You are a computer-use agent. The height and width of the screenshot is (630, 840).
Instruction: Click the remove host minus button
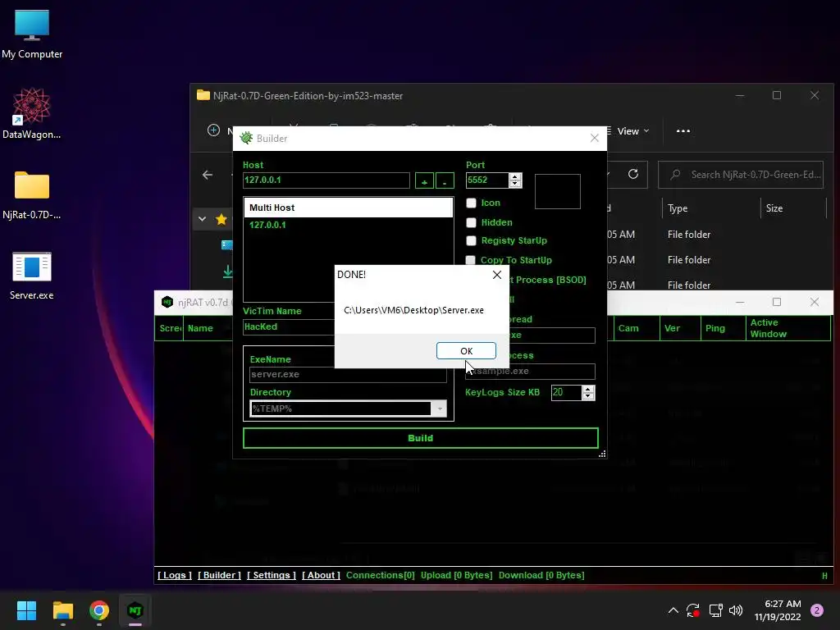(x=445, y=180)
